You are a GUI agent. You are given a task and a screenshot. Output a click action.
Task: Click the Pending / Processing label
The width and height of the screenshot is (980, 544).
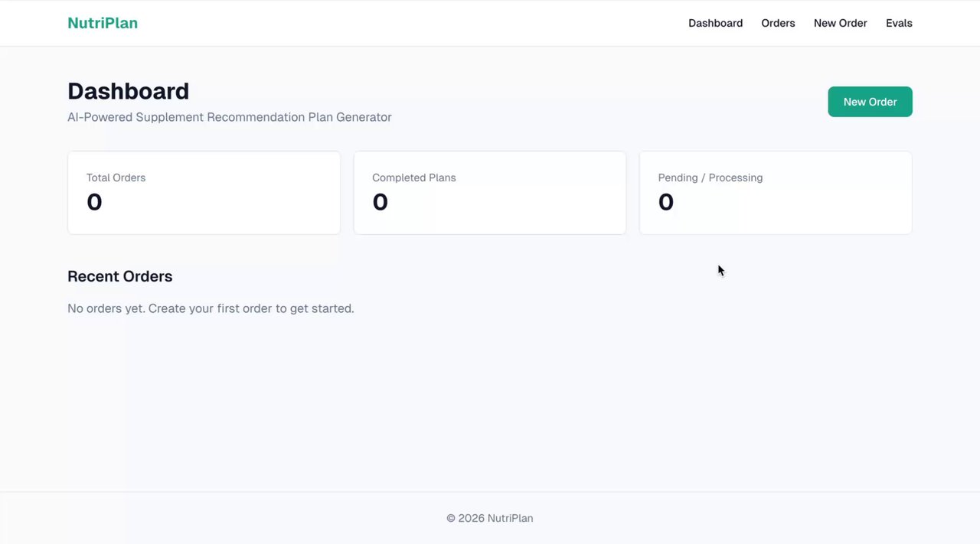(710, 178)
